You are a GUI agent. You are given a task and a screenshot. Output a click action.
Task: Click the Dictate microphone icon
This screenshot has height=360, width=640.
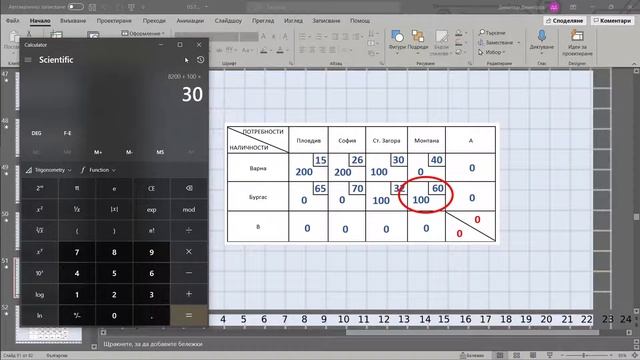coord(542,36)
